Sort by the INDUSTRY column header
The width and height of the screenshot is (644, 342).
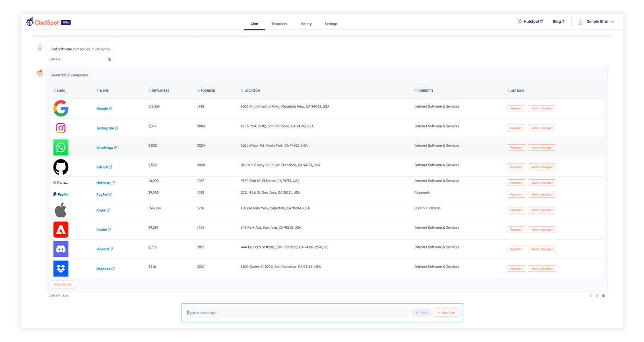pos(424,91)
